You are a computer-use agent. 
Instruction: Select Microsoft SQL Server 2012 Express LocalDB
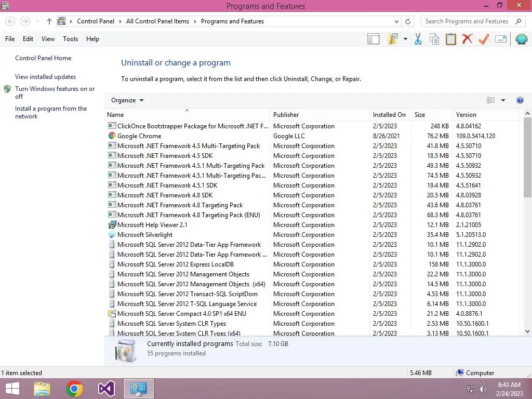(x=312, y=264)
